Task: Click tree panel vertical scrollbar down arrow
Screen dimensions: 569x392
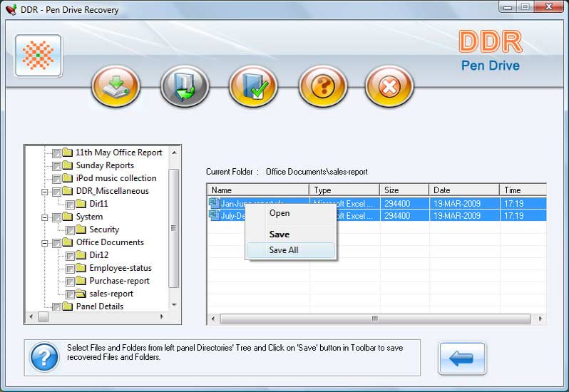Action: 174,304
